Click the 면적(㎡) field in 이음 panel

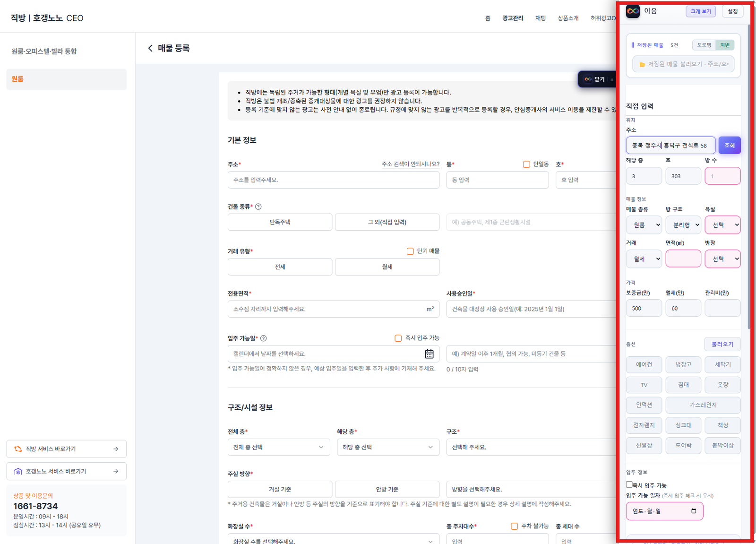pos(683,259)
